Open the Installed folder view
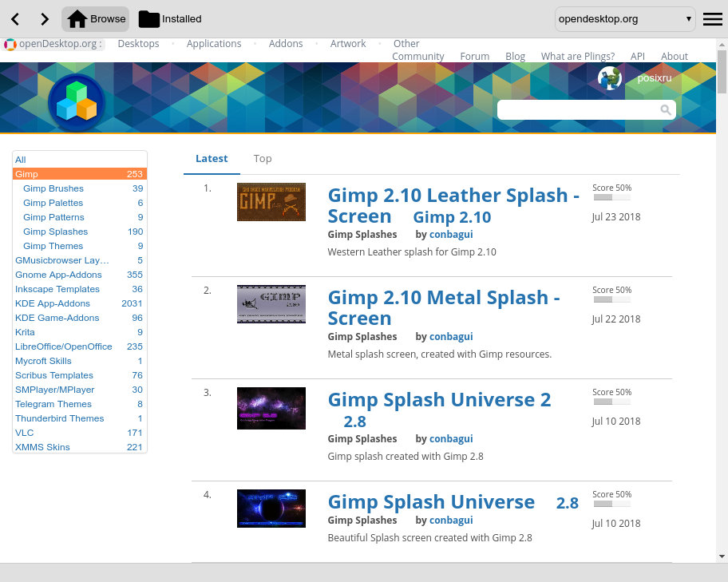 click(x=170, y=19)
